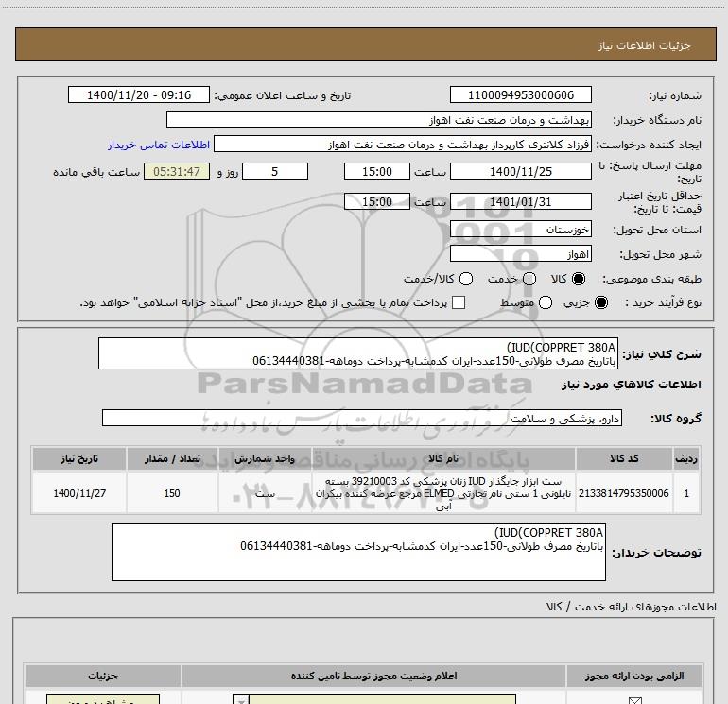Click the price validity hour 15:00 field
Viewport: 728px width, 704px height.
coord(377,201)
